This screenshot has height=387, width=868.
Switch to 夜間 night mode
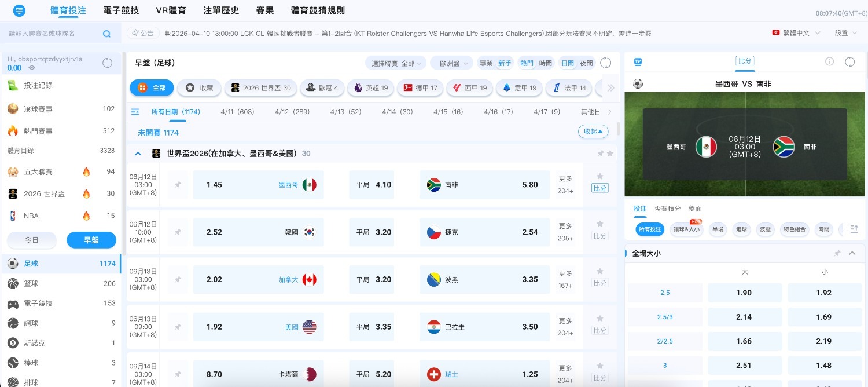tap(587, 62)
